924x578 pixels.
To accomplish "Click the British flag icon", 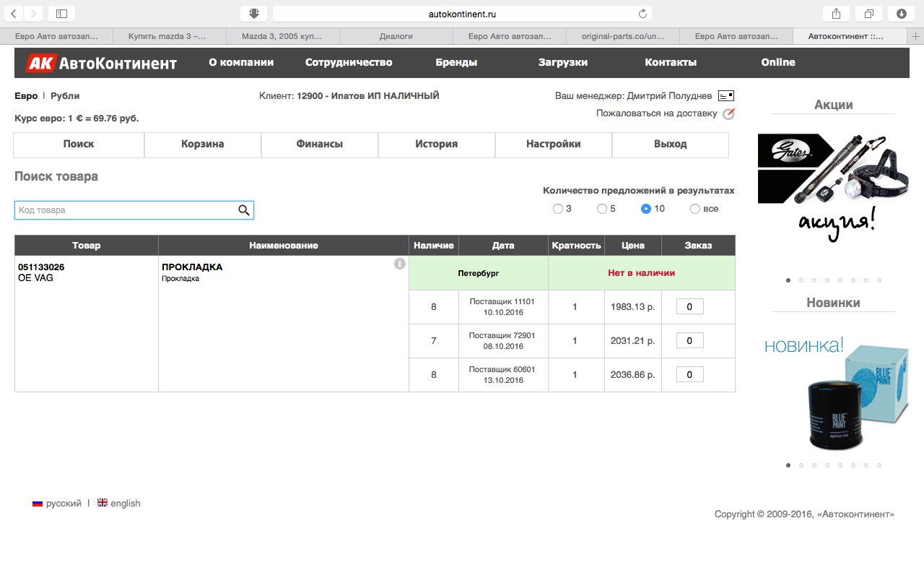I will point(103,503).
